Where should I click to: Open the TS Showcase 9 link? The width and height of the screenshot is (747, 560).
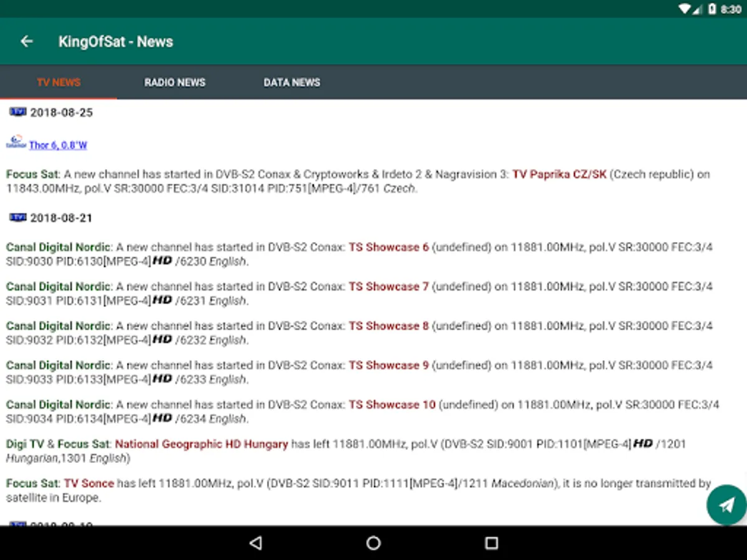[388, 365]
